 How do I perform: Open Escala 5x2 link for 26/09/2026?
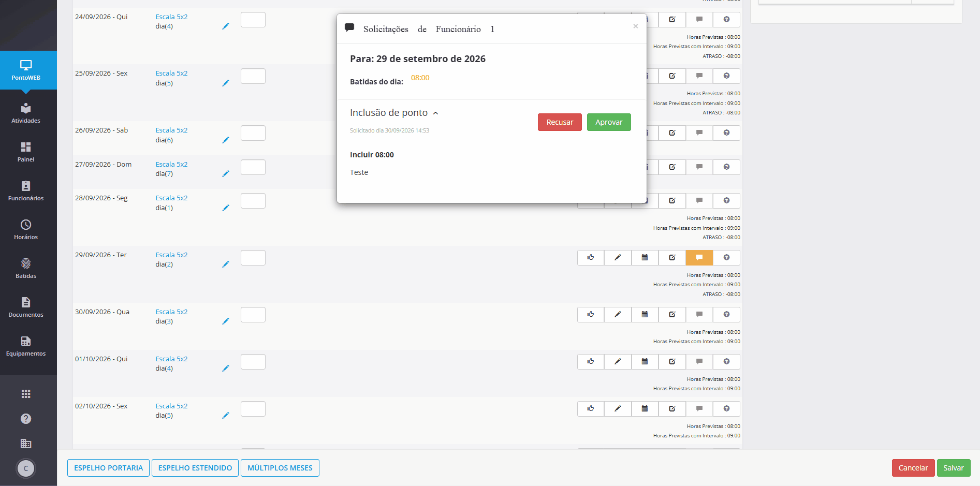click(171, 130)
